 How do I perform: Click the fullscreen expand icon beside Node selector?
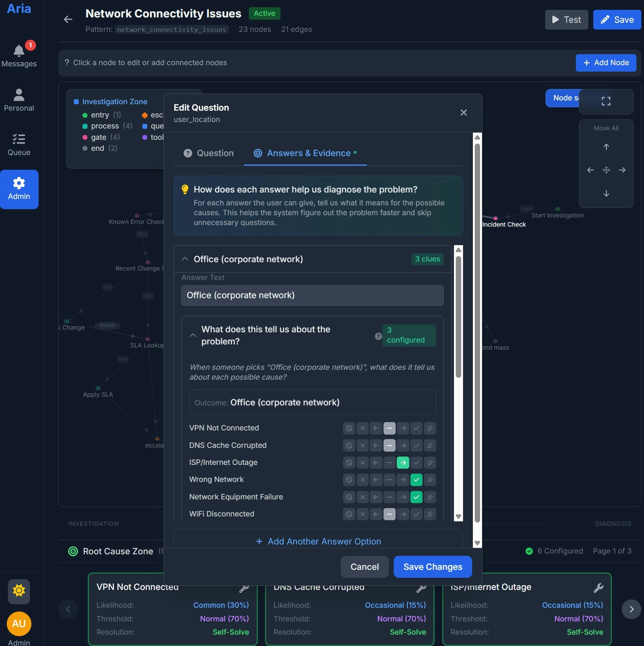tap(605, 101)
